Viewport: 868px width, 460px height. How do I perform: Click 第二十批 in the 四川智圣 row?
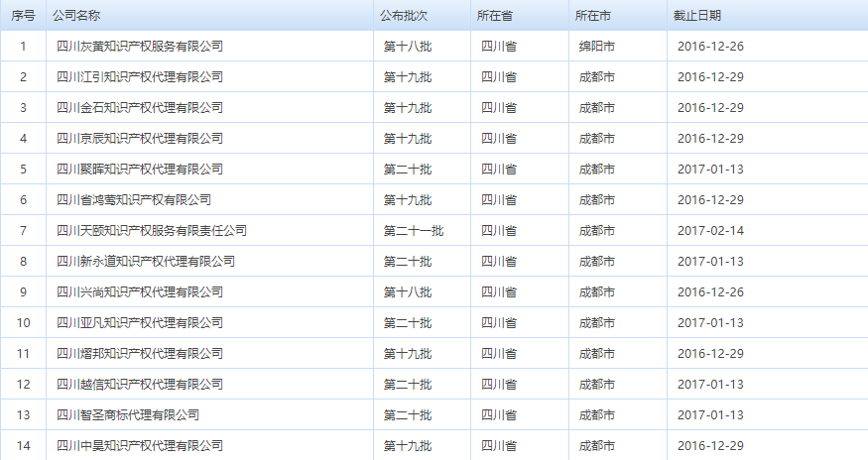point(408,414)
